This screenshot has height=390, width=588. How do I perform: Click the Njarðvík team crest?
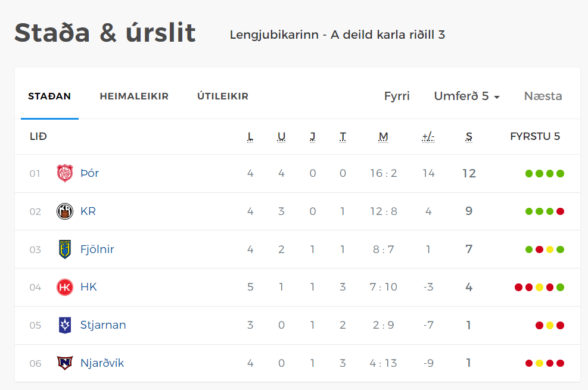tap(64, 363)
